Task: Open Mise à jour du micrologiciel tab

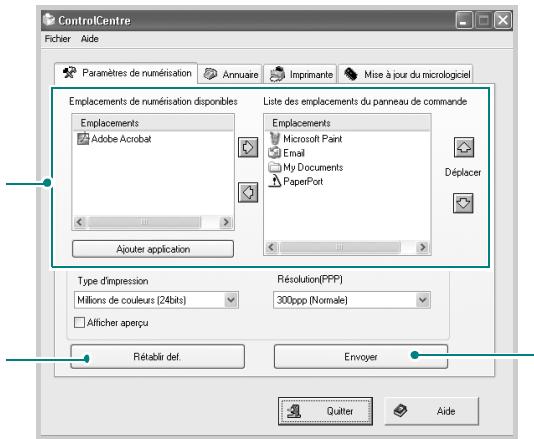Action: [x=406, y=74]
